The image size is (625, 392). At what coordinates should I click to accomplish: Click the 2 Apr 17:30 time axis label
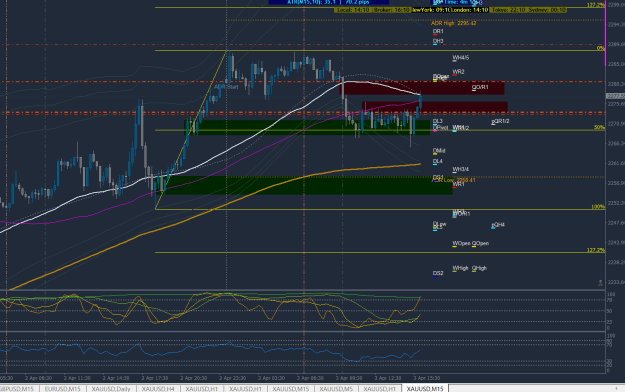[x=155, y=378]
